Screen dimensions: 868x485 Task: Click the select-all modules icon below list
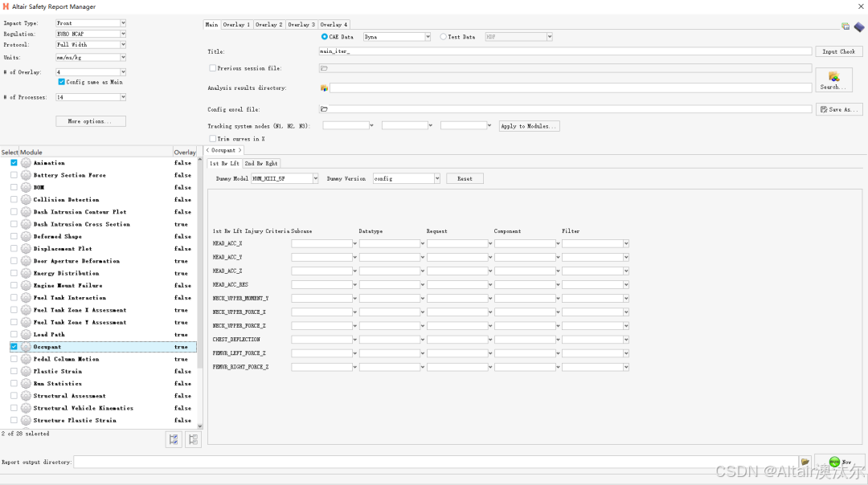[174, 440]
